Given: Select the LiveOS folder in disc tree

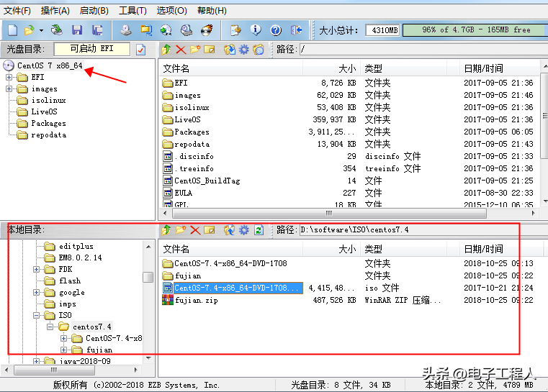Looking at the screenshot, I should tap(45, 111).
